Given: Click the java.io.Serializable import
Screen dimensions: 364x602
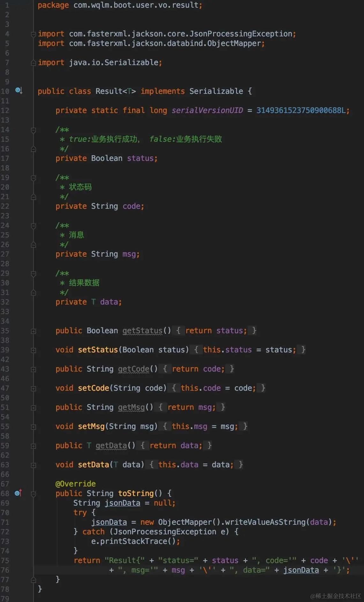Looking at the screenshot, I should (100, 63).
